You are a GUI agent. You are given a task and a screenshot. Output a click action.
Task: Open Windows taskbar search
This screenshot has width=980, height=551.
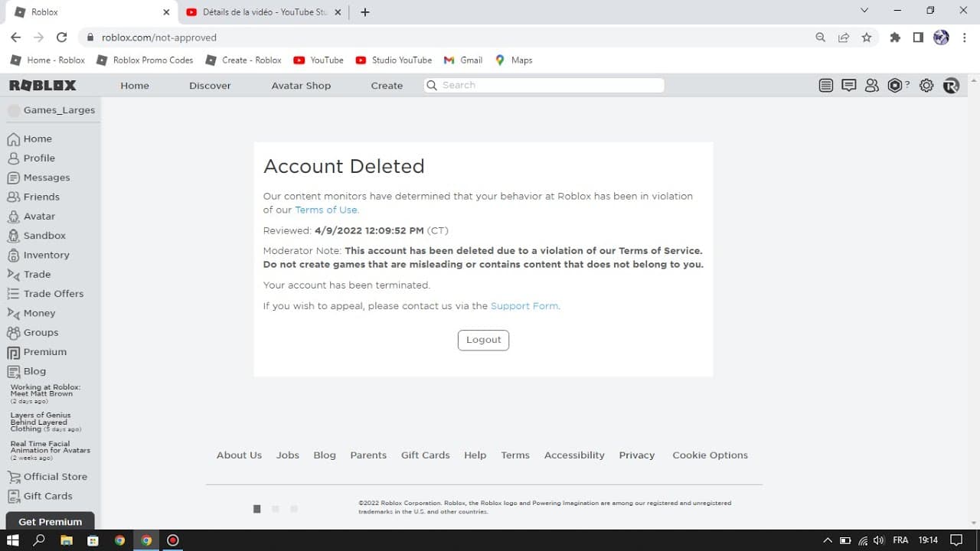point(39,540)
